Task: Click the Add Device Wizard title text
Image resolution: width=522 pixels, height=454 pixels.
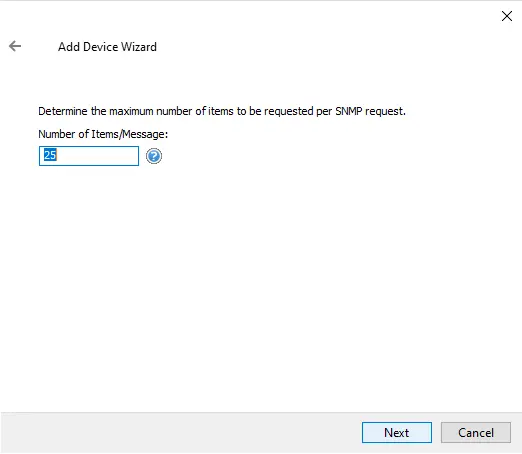Action: 107,47
